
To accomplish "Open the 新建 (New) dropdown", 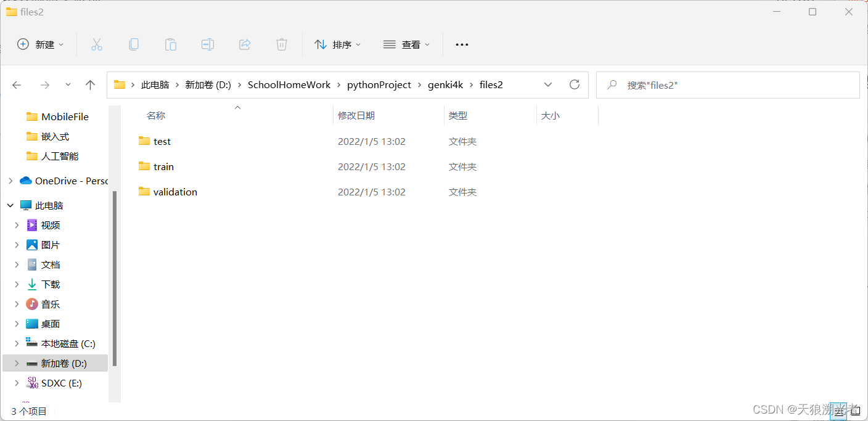I will (41, 44).
